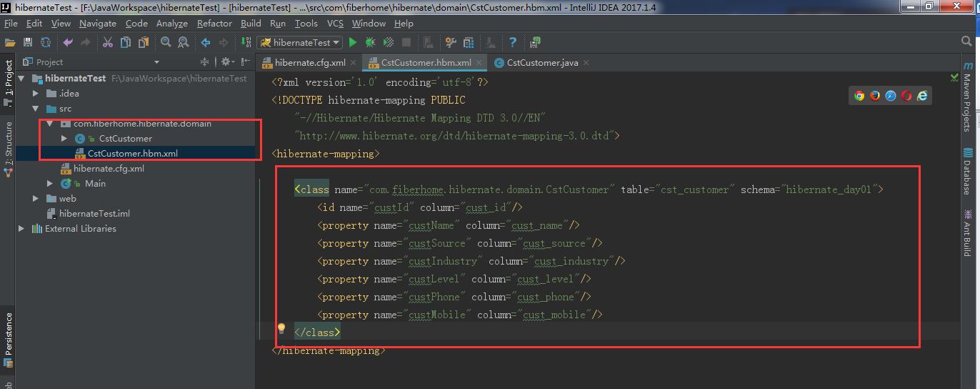Collapse the com.fiberhome.hibernate.domain package
The width and height of the screenshot is (980, 389).
coord(50,124)
